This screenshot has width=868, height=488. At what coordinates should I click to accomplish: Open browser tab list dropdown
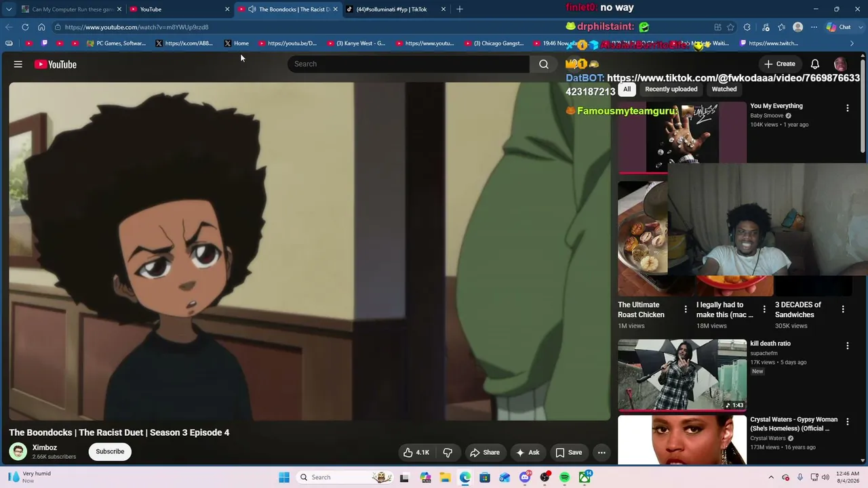click(x=9, y=9)
